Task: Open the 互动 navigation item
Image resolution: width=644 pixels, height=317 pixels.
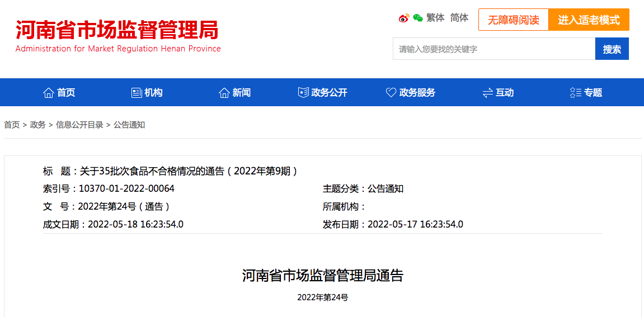Action: 505,93
